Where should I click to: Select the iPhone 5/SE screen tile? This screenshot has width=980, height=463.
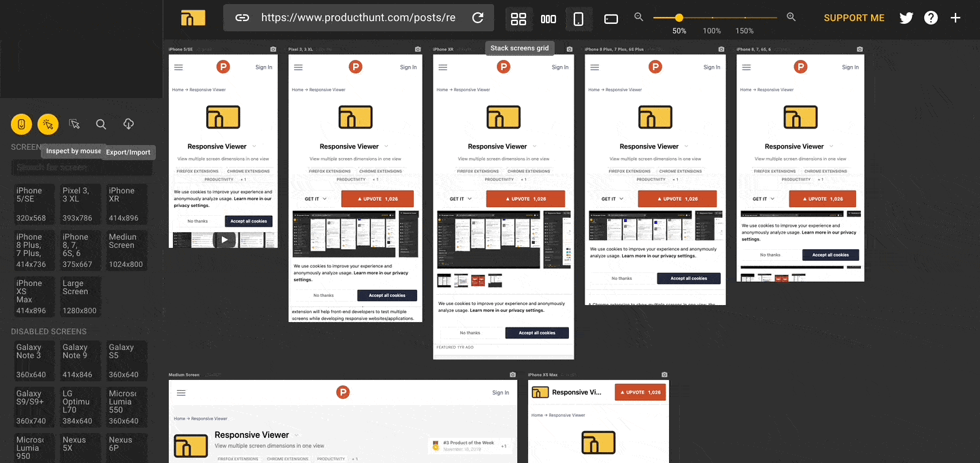point(33,204)
